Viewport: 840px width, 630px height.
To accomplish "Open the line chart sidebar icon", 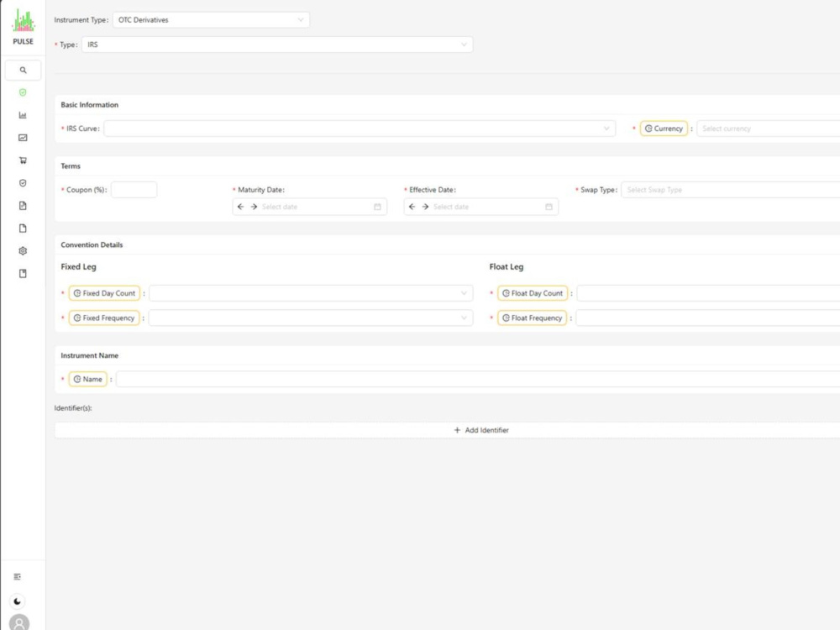I will point(23,138).
